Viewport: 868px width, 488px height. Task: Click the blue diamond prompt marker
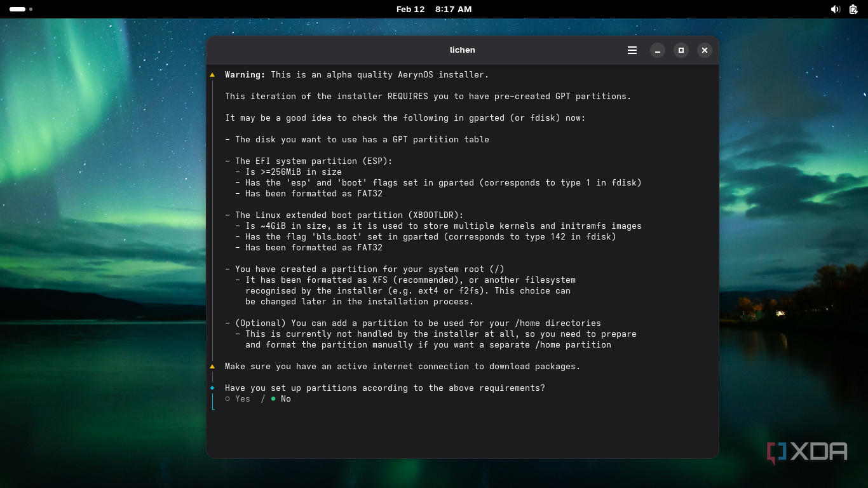pos(212,388)
